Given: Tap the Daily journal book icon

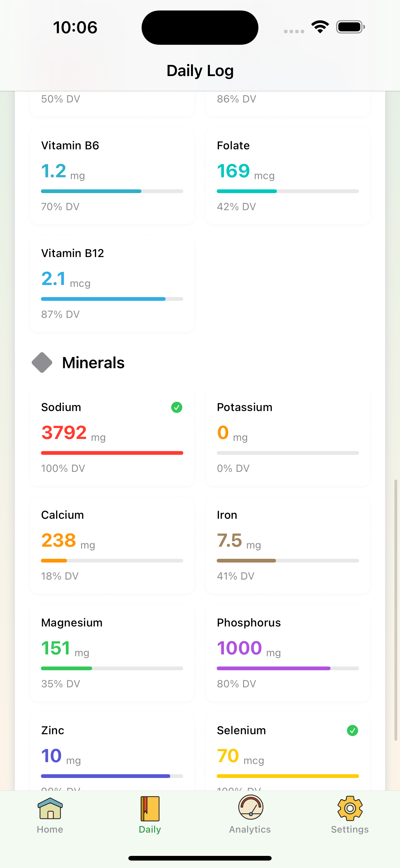Looking at the screenshot, I should [x=150, y=808].
